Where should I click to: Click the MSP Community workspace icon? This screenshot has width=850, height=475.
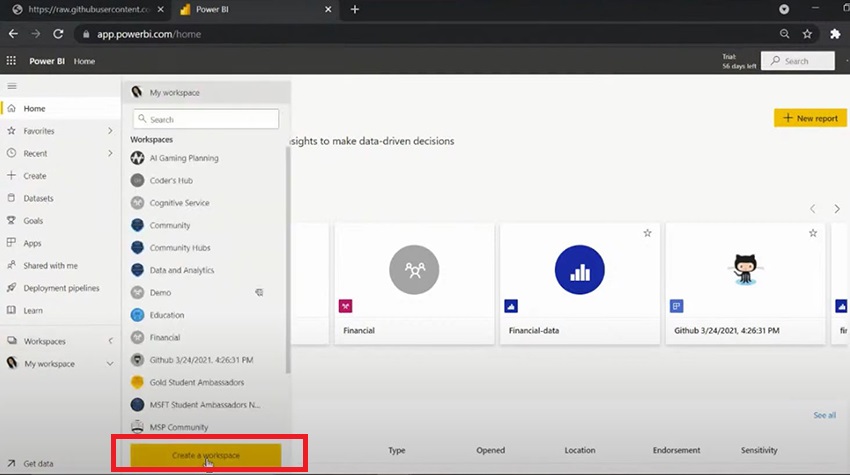pyautogui.click(x=137, y=427)
